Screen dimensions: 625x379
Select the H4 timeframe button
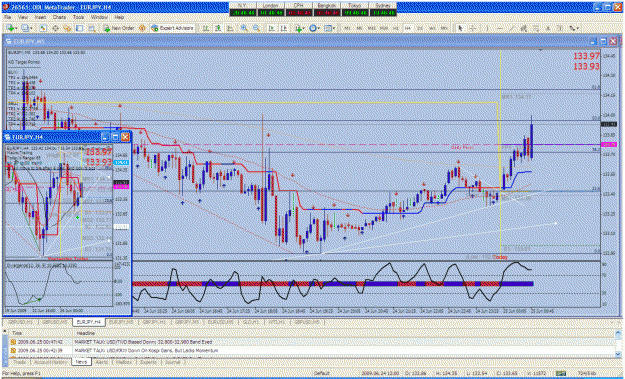[408, 28]
